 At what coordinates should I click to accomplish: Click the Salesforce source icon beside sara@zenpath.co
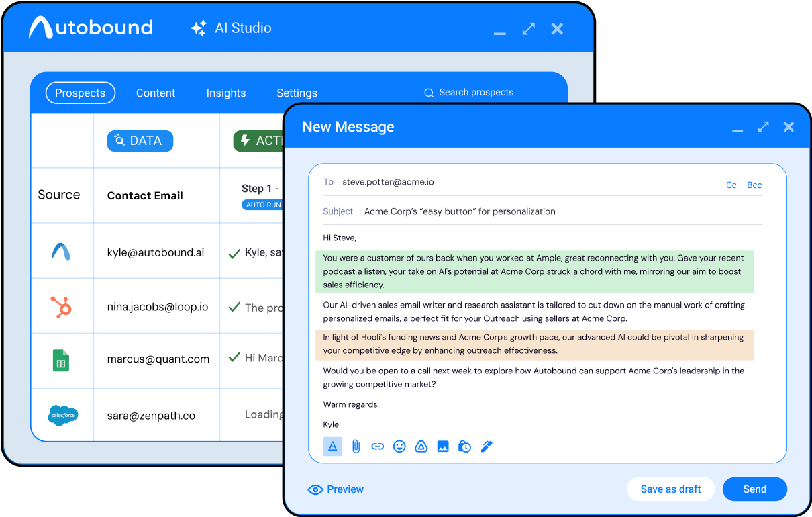63,416
